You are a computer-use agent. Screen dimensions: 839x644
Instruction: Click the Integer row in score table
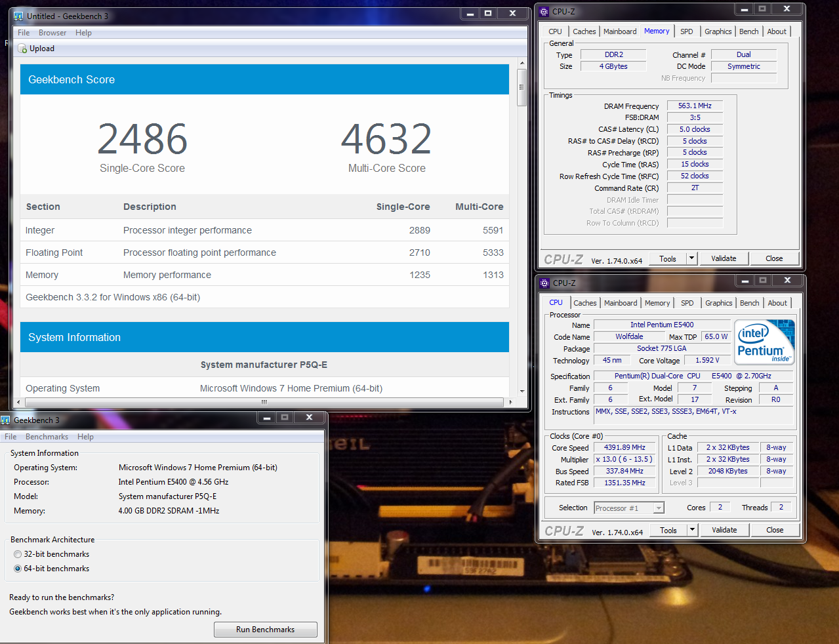point(264,230)
